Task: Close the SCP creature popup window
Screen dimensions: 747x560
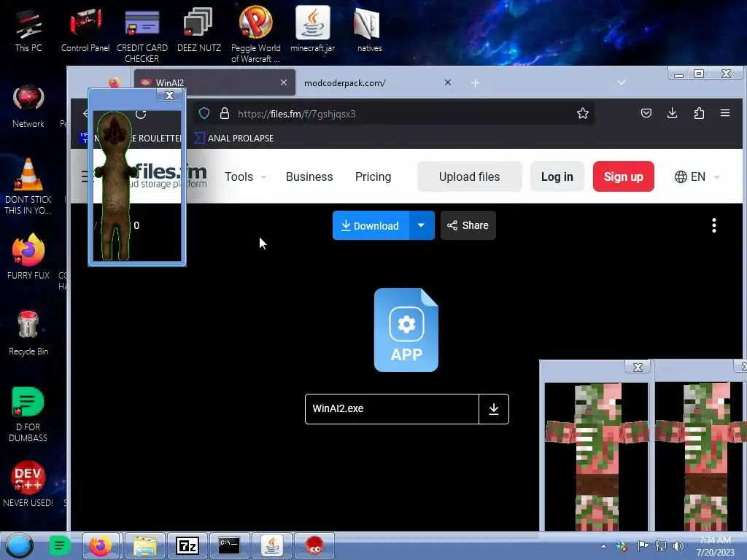Action: tap(169, 96)
